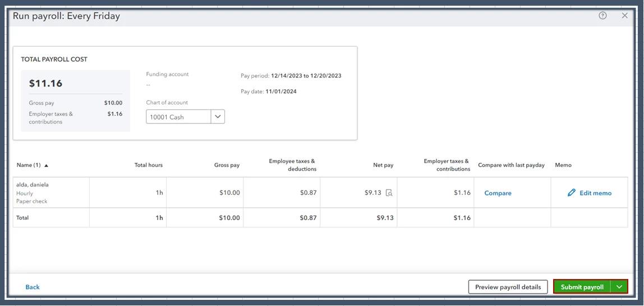Click Compare with last payday header
This screenshot has width=644, height=306.
[x=512, y=165]
